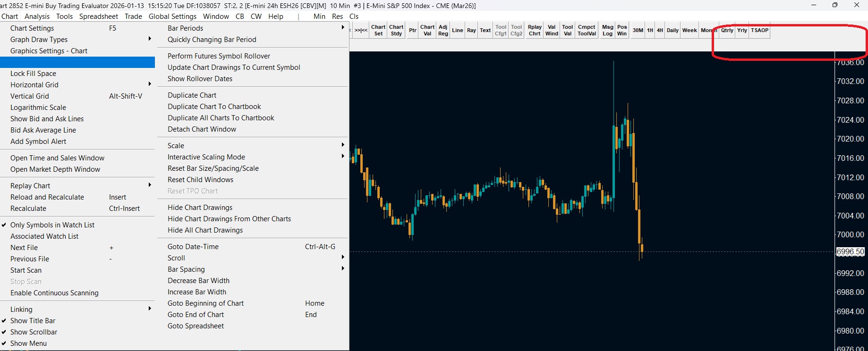Image resolution: width=868 pixels, height=351 pixels.
Task: Select the Line drawing tool
Action: [x=458, y=30]
